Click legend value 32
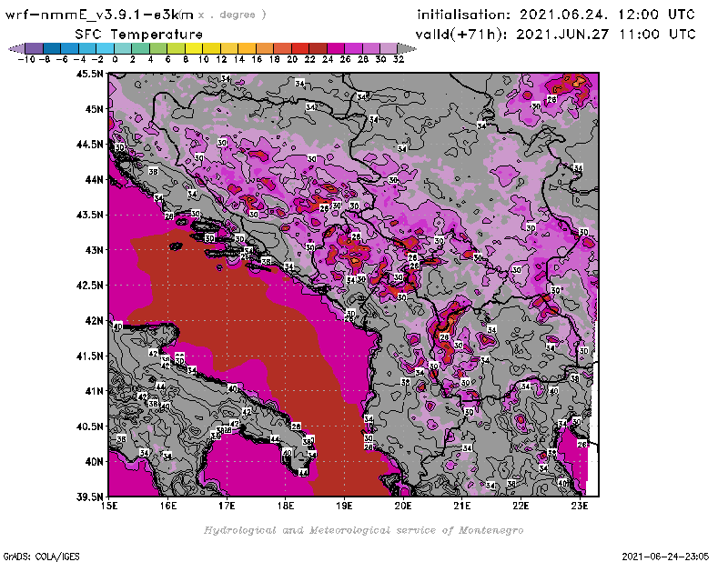The image size is (728, 562). pos(399,59)
